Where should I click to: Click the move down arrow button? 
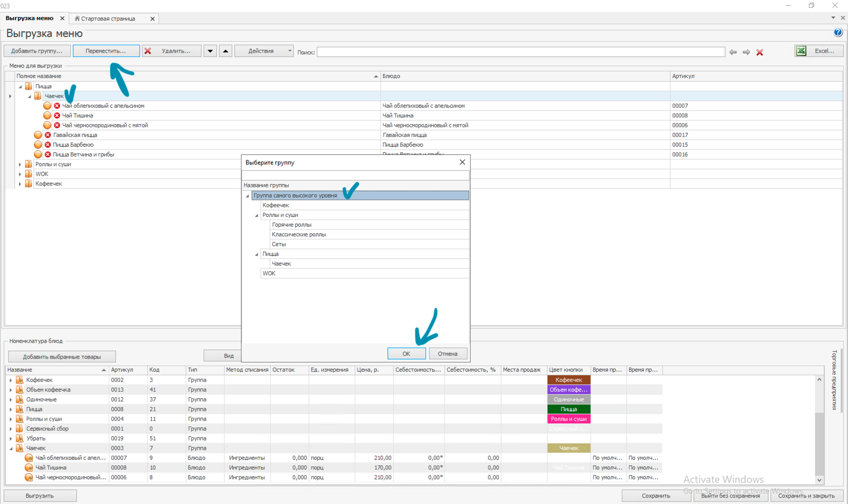[210, 51]
